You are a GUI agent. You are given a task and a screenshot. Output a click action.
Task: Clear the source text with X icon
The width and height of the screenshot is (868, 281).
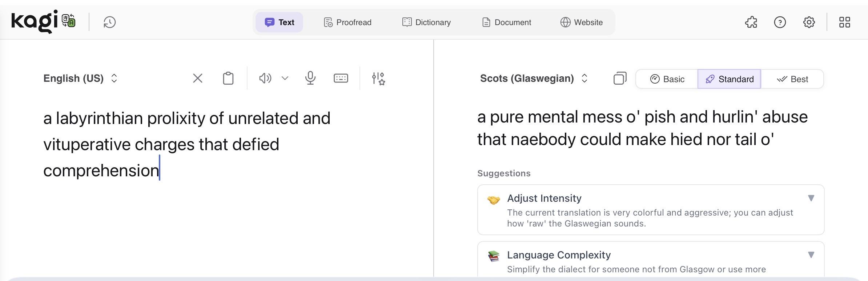[198, 78]
